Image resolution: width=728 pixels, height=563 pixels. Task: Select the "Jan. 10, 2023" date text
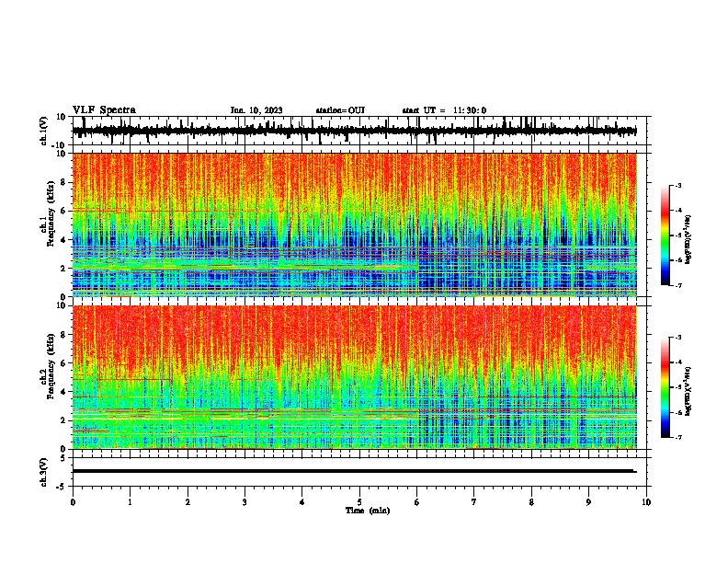point(256,110)
